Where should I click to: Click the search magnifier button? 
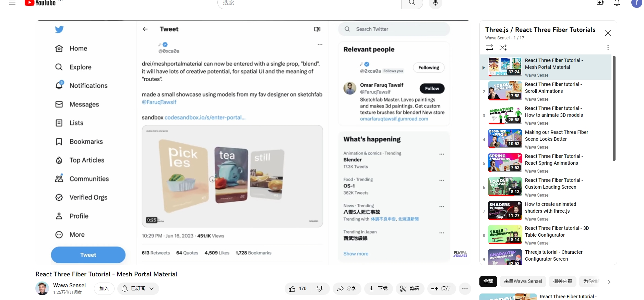pyautogui.click(x=412, y=3)
